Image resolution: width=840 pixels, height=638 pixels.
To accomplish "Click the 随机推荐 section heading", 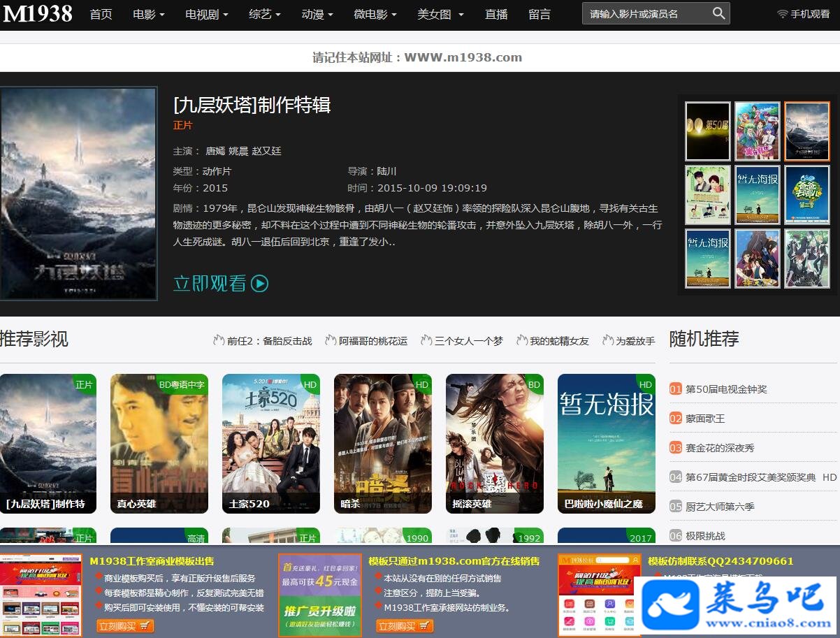I will [704, 339].
